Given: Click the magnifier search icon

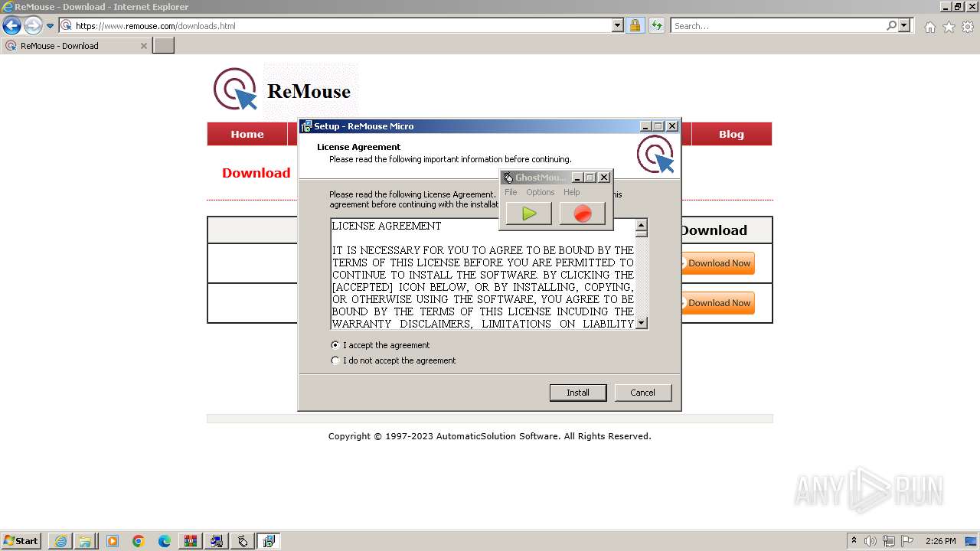Looking at the screenshot, I should coord(891,26).
